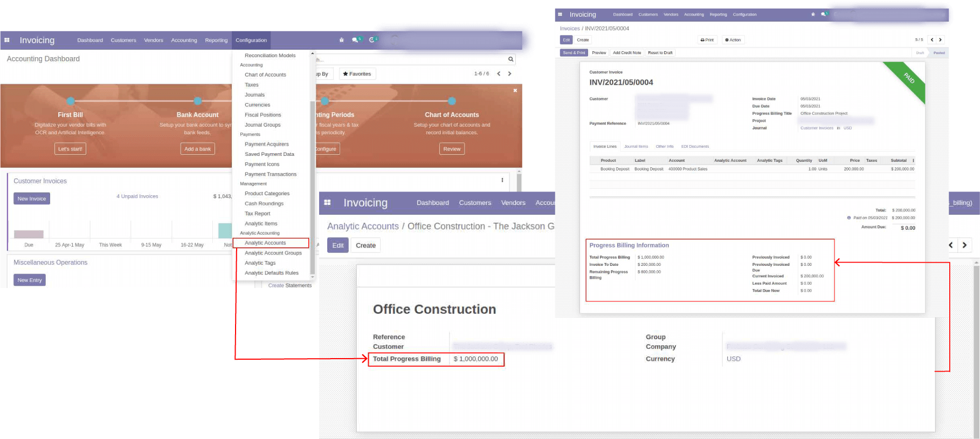980x439 pixels.
Task: Dismiss the orange onboarding banner with the X
Action: [x=515, y=91]
